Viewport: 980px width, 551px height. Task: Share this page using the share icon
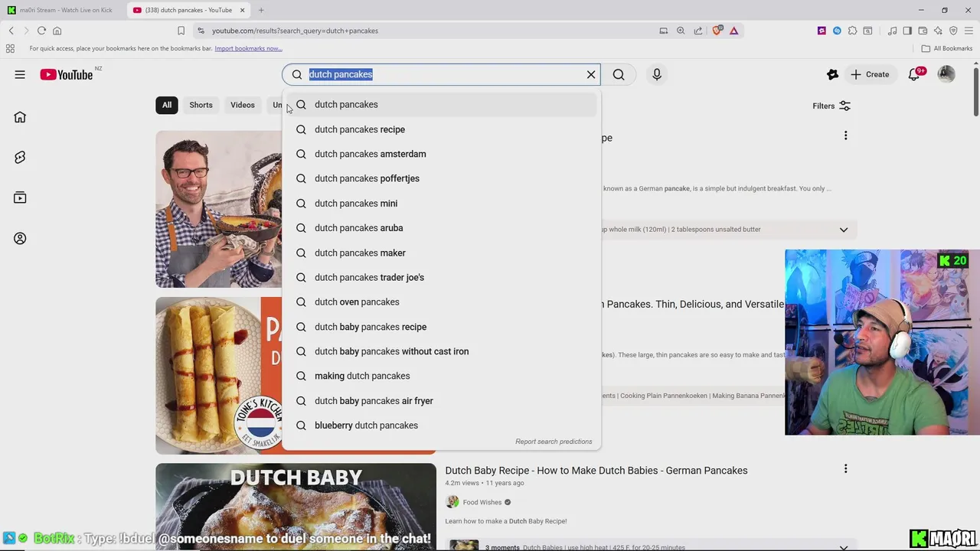click(698, 31)
